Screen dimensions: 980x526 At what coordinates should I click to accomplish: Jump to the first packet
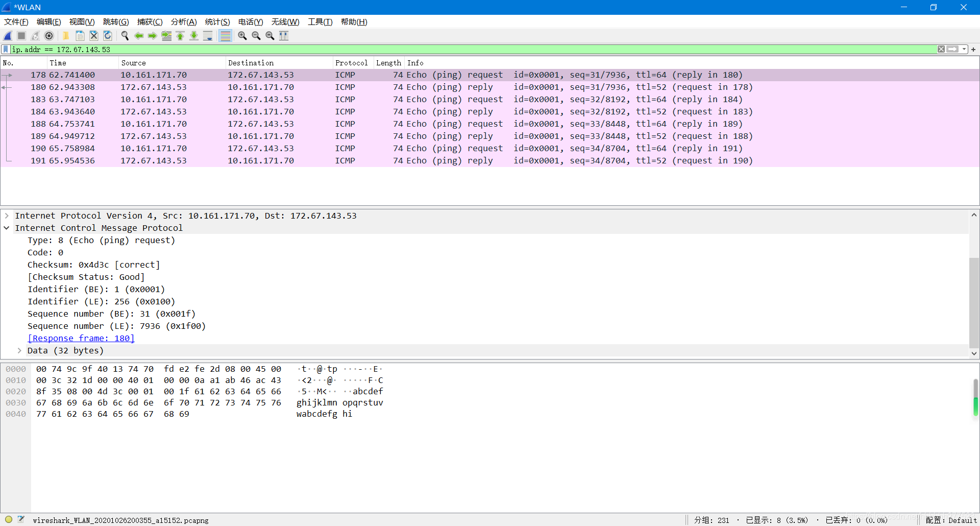pos(180,36)
